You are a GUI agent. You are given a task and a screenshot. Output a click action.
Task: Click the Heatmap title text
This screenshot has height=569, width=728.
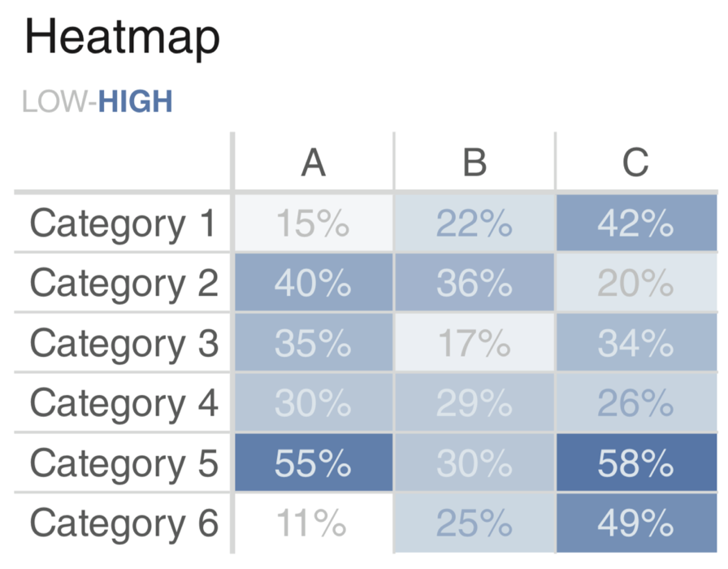pos(122,38)
